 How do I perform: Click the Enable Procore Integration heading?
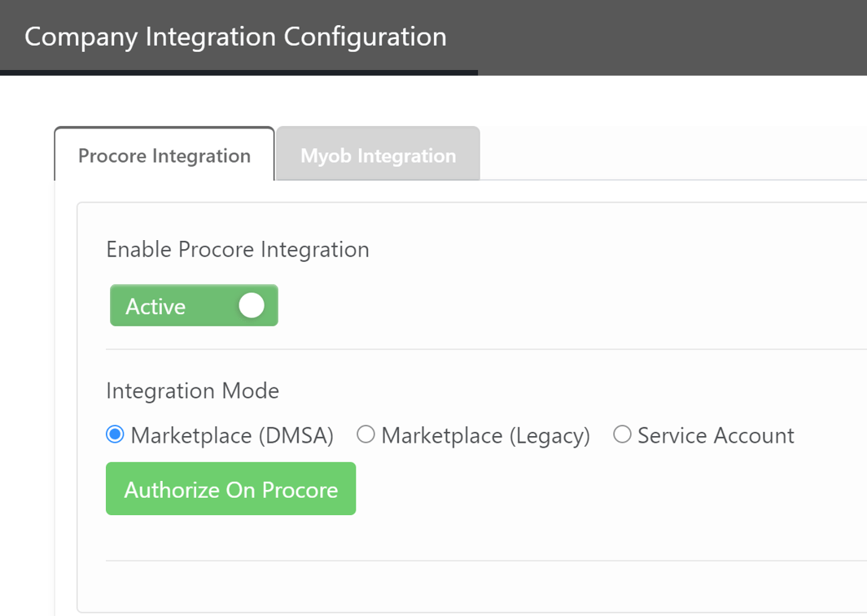(x=238, y=249)
